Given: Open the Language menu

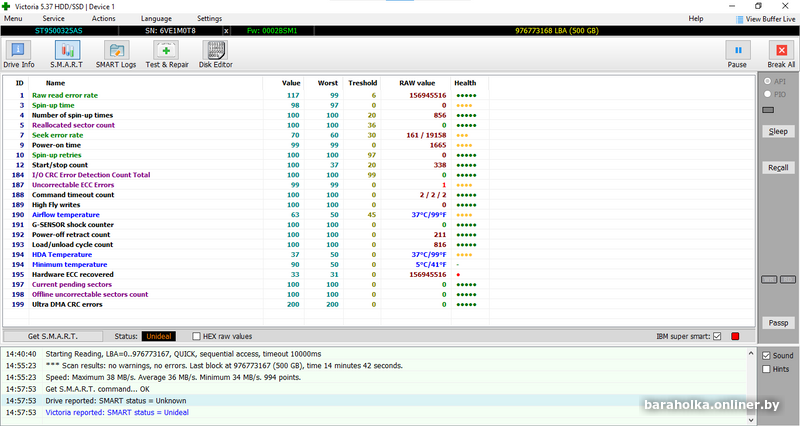Looking at the screenshot, I should [x=156, y=18].
